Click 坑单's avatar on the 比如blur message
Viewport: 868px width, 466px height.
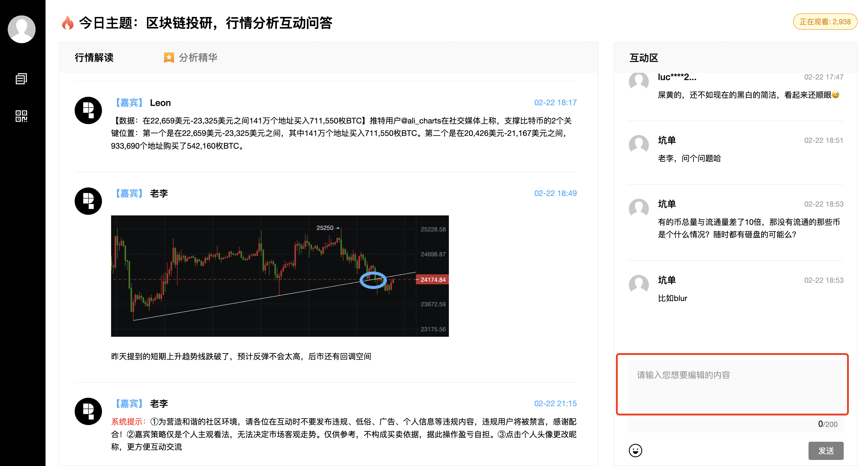(x=639, y=285)
